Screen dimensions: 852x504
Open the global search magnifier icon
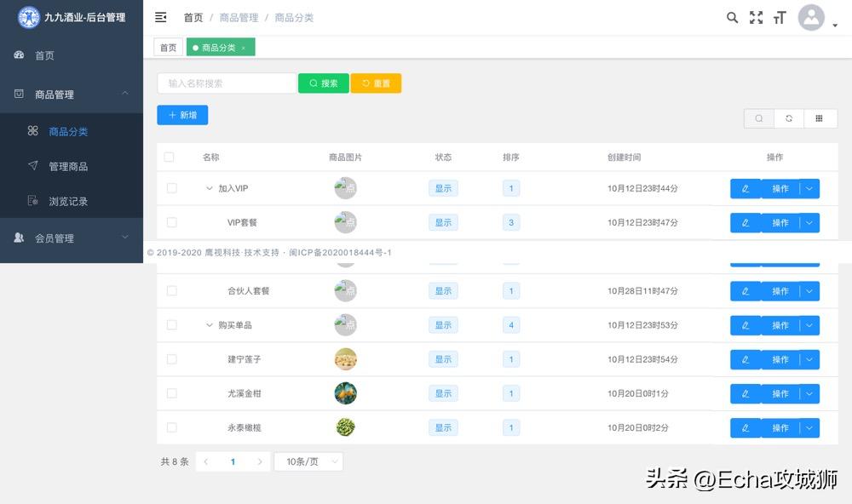pyautogui.click(x=732, y=17)
